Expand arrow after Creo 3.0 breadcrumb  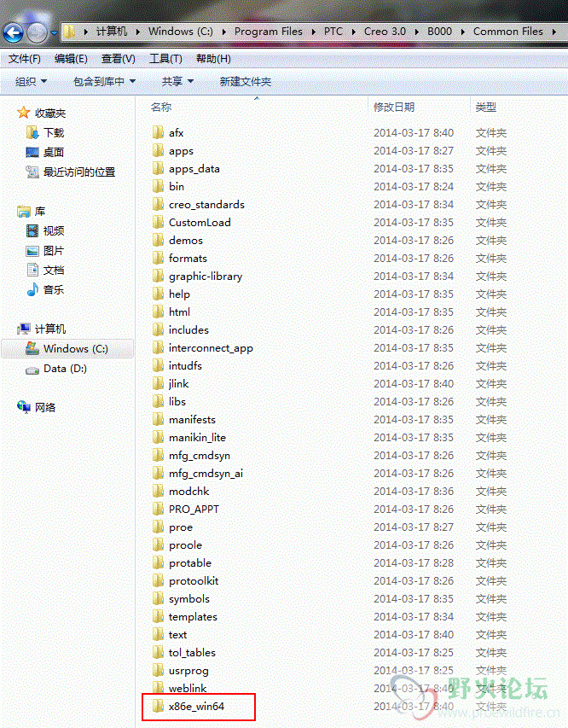[417, 32]
